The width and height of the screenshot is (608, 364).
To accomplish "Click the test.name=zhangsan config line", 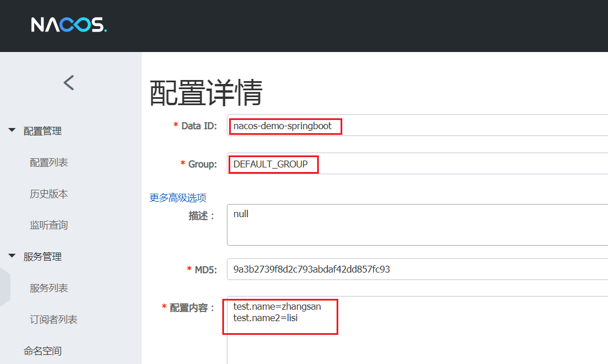I will point(277,306).
